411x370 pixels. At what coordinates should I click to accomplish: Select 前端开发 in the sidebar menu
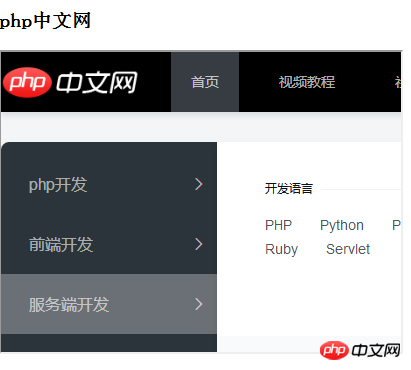[109, 244]
